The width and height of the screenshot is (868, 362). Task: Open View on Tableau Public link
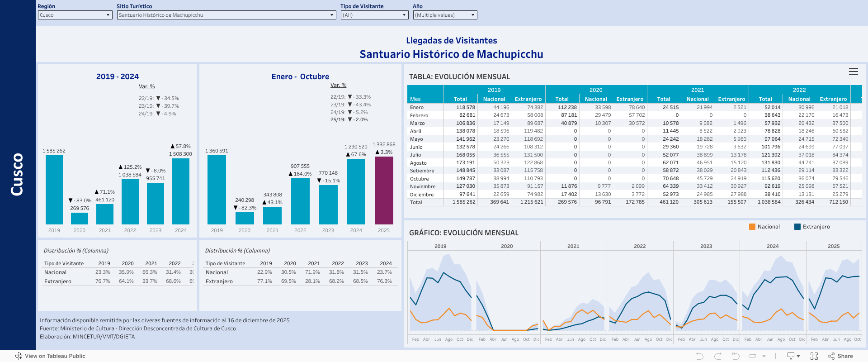coord(55,356)
